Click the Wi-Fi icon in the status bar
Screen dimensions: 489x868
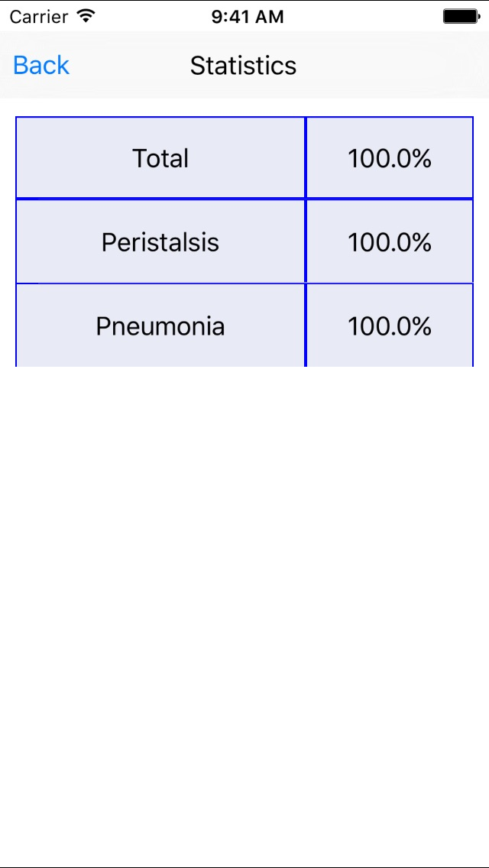click(x=86, y=16)
